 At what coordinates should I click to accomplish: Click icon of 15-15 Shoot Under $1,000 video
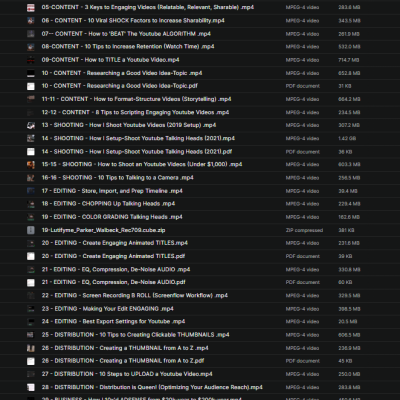point(31,165)
